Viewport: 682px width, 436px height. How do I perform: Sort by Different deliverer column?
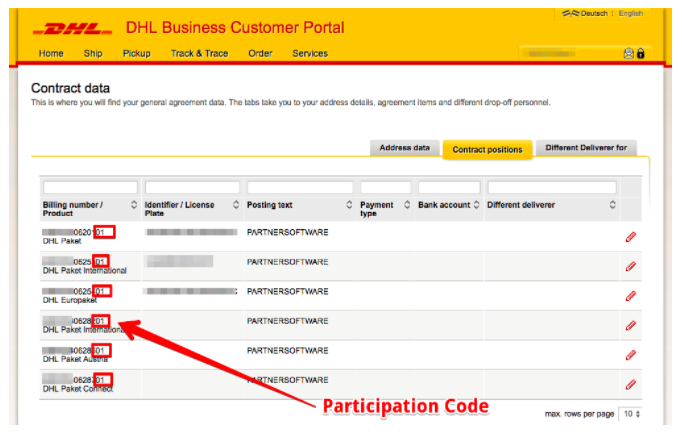[612, 205]
